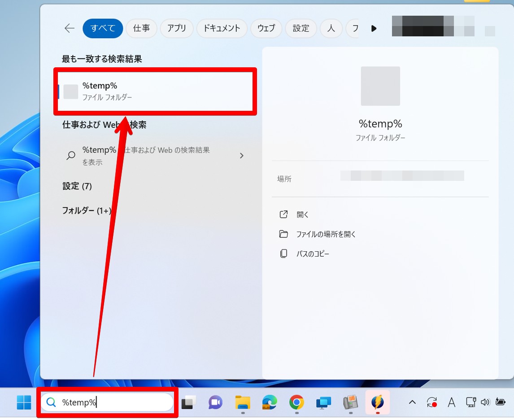Switch to the 設定 filter tab
The width and height of the screenshot is (514, 420).
[x=301, y=28]
